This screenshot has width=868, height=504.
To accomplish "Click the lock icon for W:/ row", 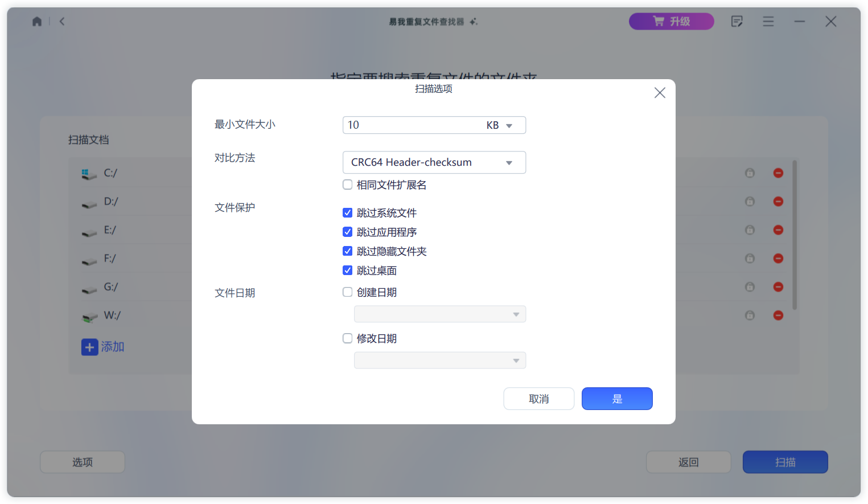I will [750, 315].
